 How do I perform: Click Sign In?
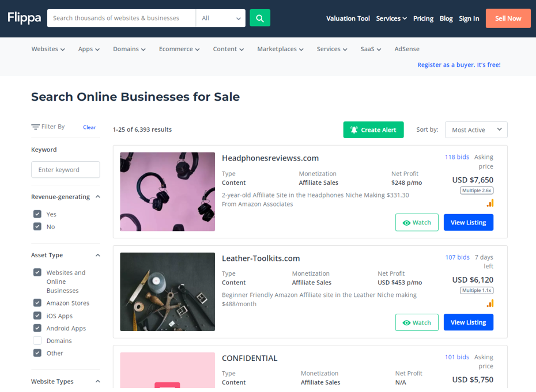point(469,18)
